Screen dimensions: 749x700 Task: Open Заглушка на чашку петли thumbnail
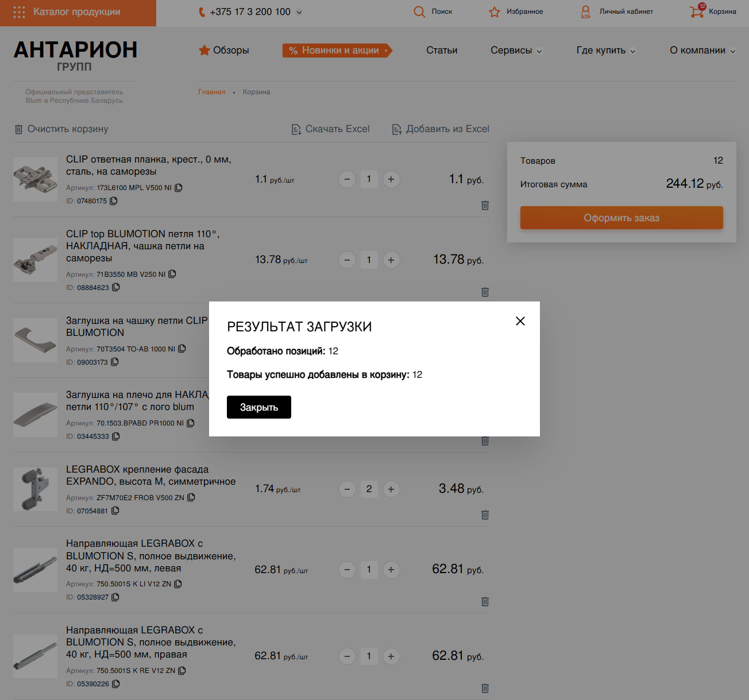[35, 340]
